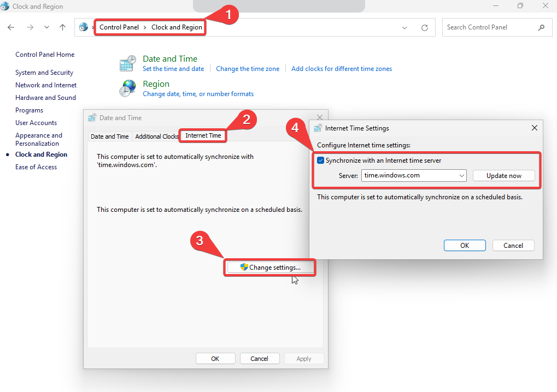Screen dimensions: 557x392
Task: Minimize the Clock and Region window
Action: (496, 5)
